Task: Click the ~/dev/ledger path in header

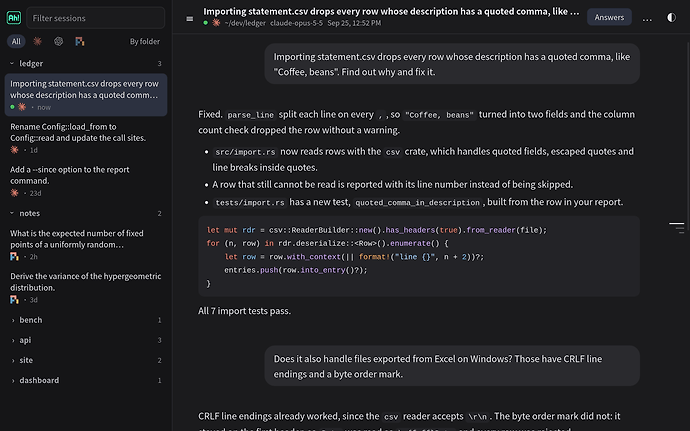Action: point(245,23)
